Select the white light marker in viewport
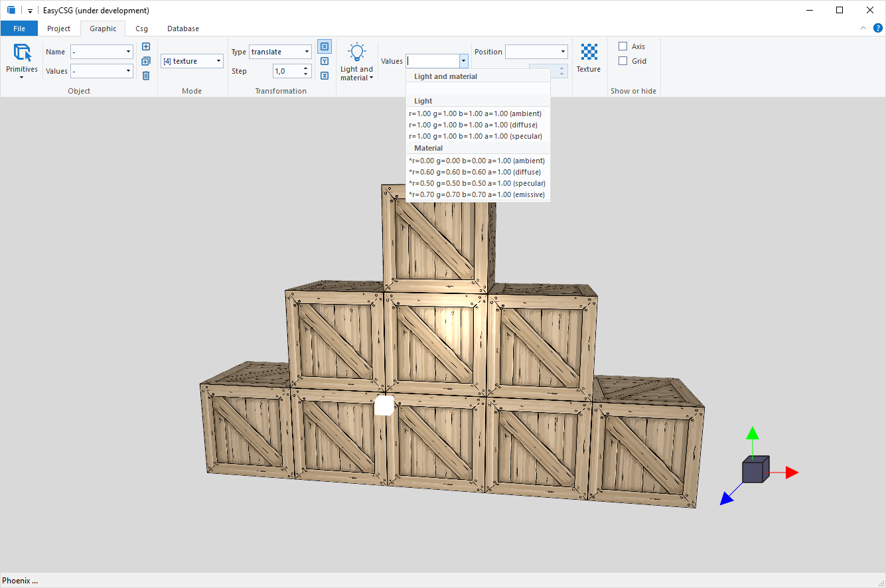 pos(384,405)
